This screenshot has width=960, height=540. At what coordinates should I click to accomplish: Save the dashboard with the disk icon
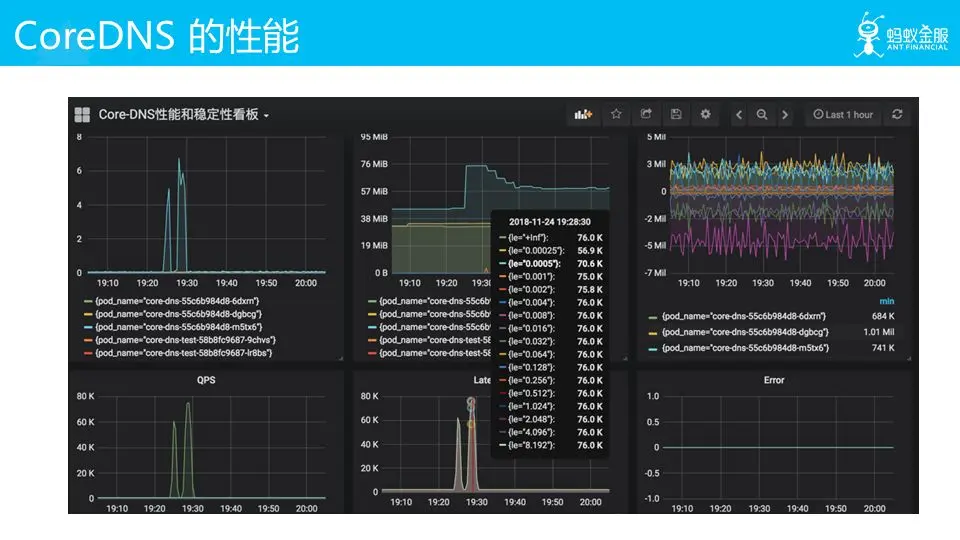click(x=676, y=114)
